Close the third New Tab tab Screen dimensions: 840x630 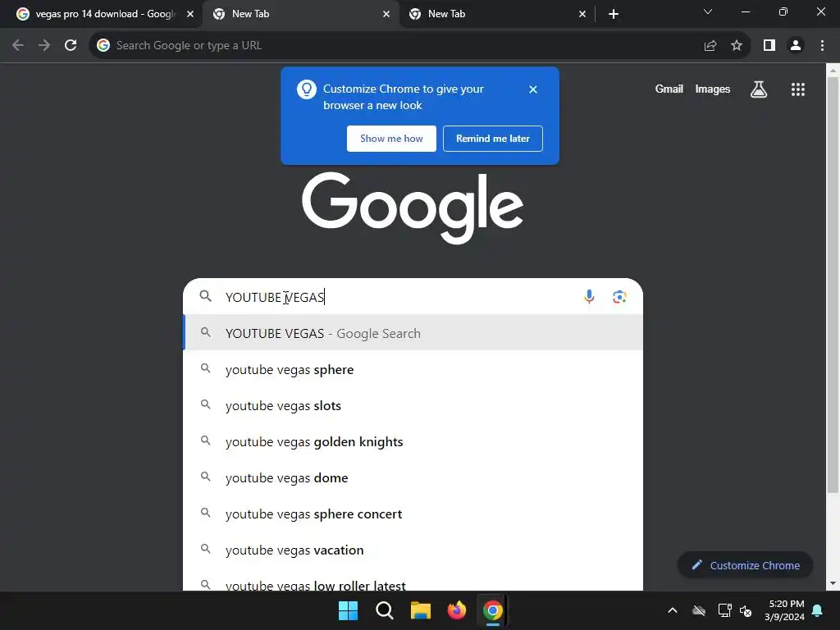(x=582, y=14)
